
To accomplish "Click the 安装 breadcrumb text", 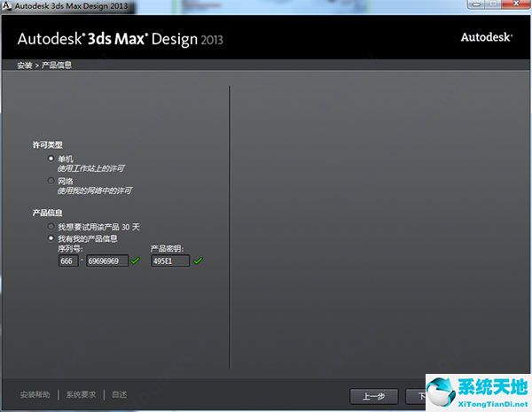I will 25,65.
